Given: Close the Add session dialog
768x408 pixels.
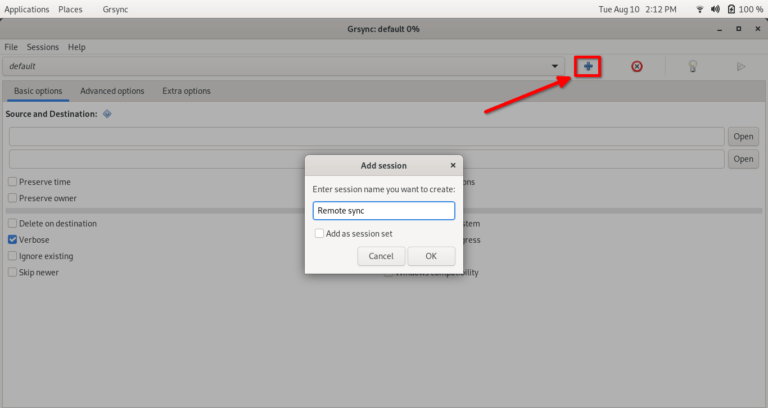Looking at the screenshot, I should coord(453,166).
